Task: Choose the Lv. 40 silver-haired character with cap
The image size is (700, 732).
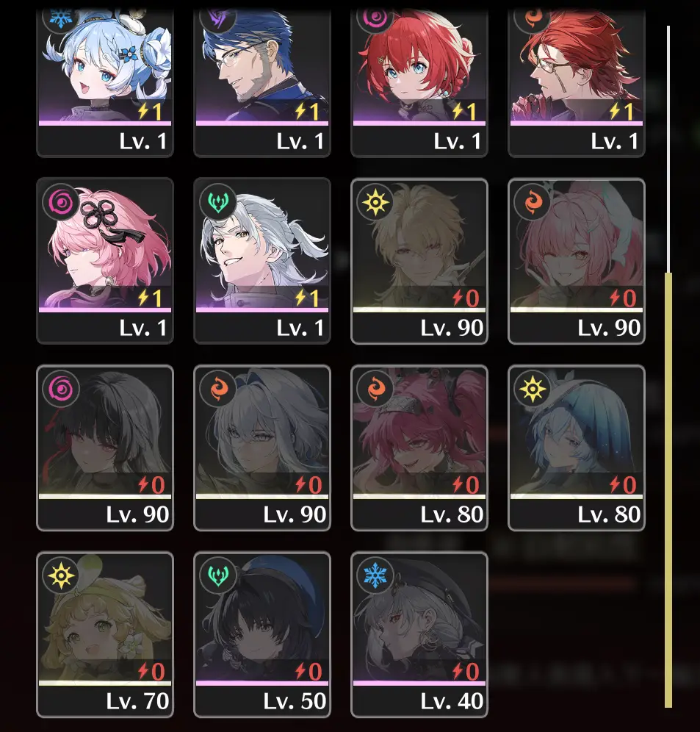Action: pos(419,634)
